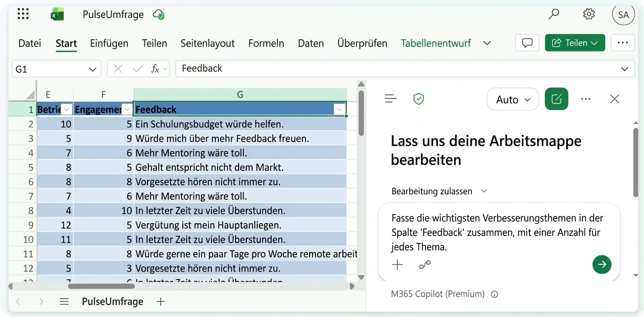
Task: Switch to the Formeln tab
Action: 266,43
